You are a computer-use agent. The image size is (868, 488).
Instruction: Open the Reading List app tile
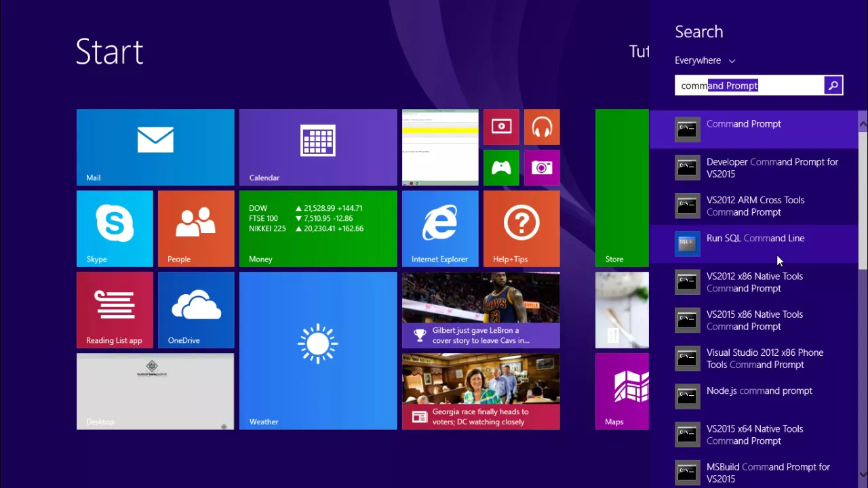coord(115,310)
